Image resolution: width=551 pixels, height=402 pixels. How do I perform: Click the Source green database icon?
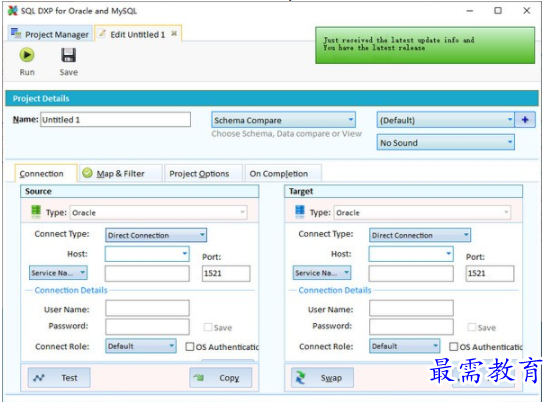point(36,212)
